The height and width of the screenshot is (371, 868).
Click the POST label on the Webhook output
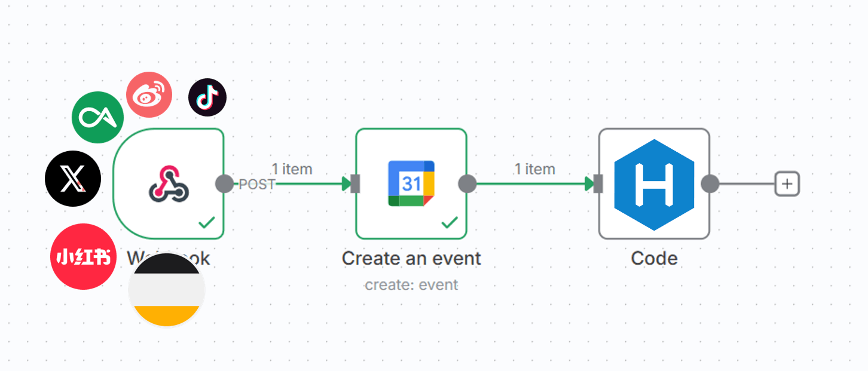pos(257,185)
